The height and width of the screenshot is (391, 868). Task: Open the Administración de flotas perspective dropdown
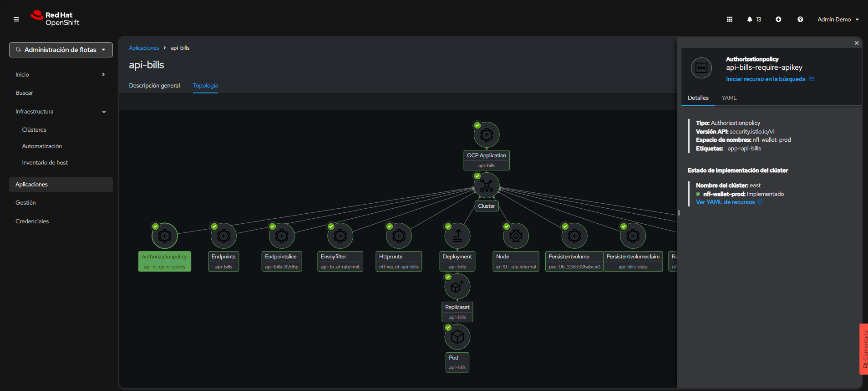point(61,50)
